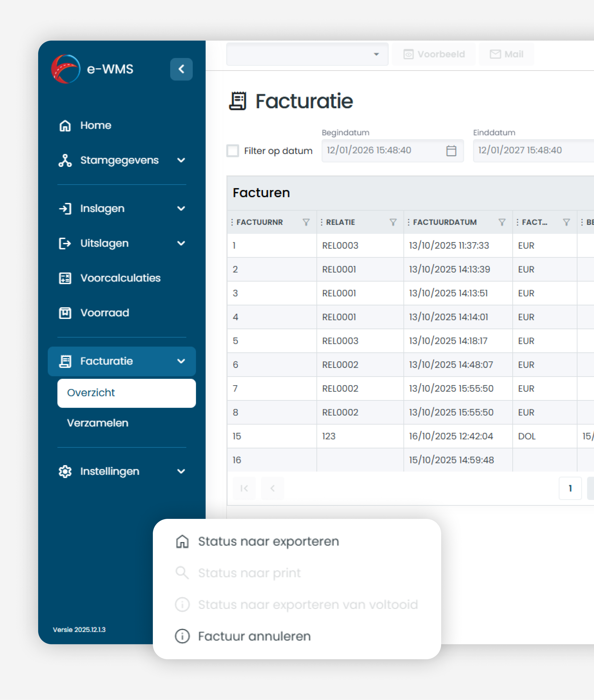Viewport: 594px width, 700px height.
Task: Select Status naar exporteren menu item
Action: pyautogui.click(x=268, y=541)
